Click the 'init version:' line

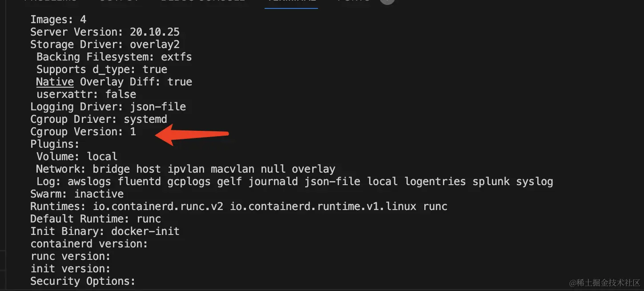(x=70, y=269)
